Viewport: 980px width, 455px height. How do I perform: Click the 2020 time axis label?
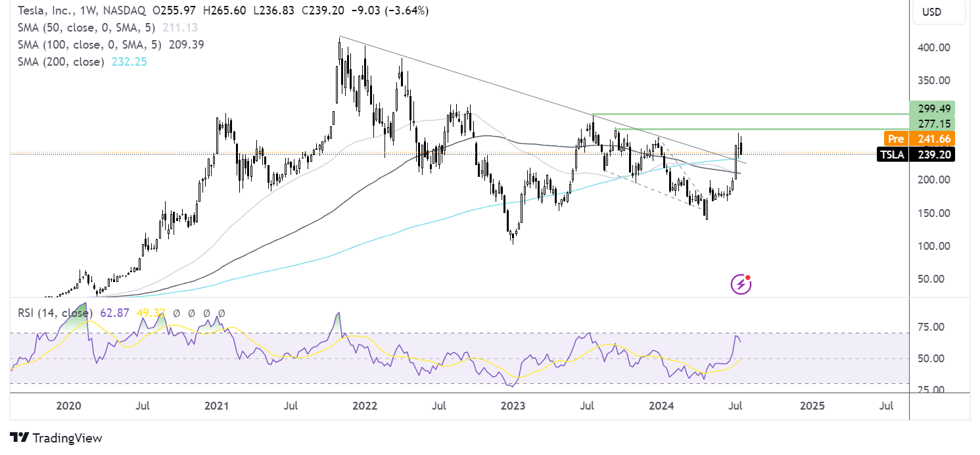[x=68, y=406]
